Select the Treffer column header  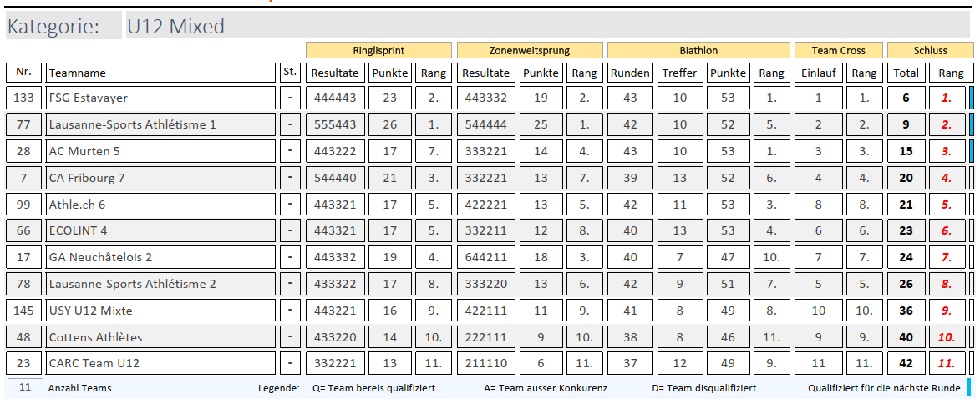tap(679, 73)
